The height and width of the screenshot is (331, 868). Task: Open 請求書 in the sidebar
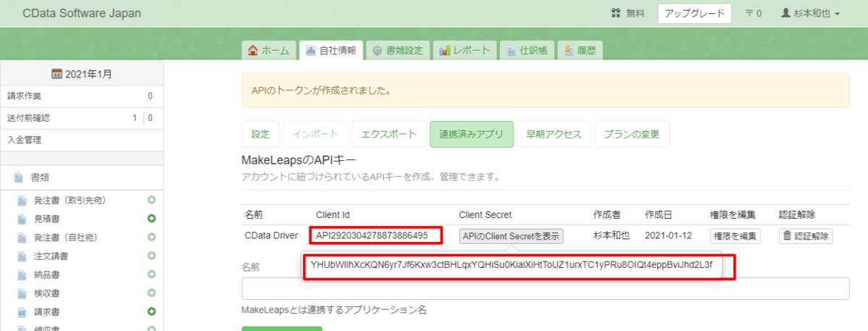coord(46,312)
